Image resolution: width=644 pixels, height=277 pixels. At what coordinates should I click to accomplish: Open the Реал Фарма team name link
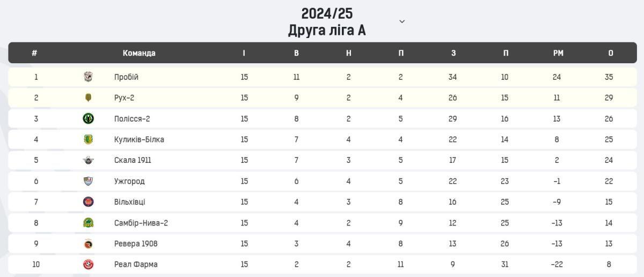point(136,265)
